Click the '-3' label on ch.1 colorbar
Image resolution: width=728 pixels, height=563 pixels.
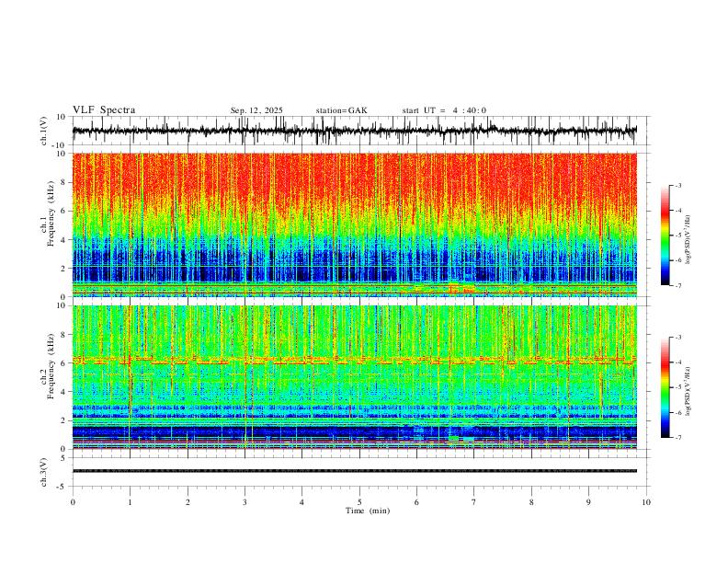pos(677,185)
